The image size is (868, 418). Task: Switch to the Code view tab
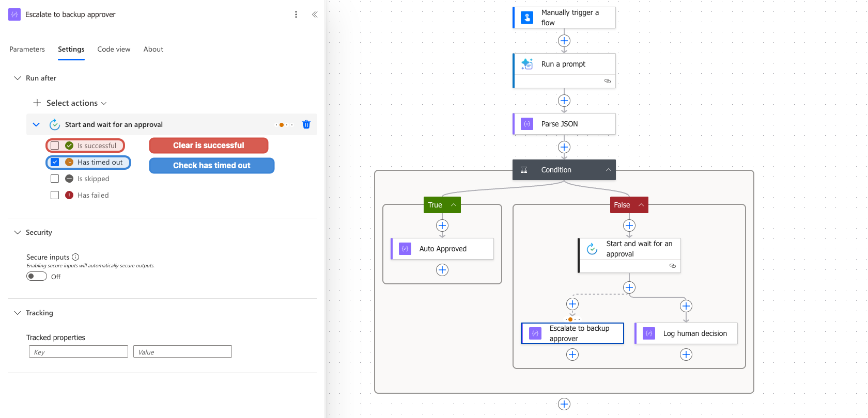[x=114, y=49]
